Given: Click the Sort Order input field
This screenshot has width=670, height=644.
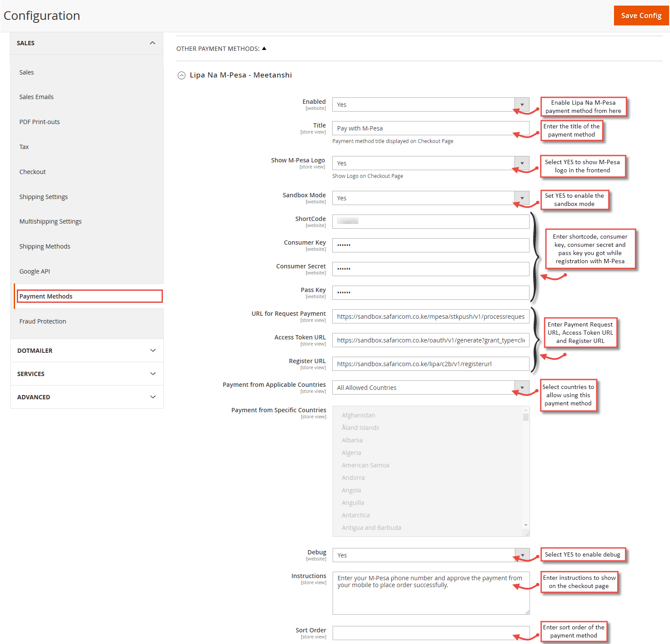Looking at the screenshot, I should (x=431, y=633).
